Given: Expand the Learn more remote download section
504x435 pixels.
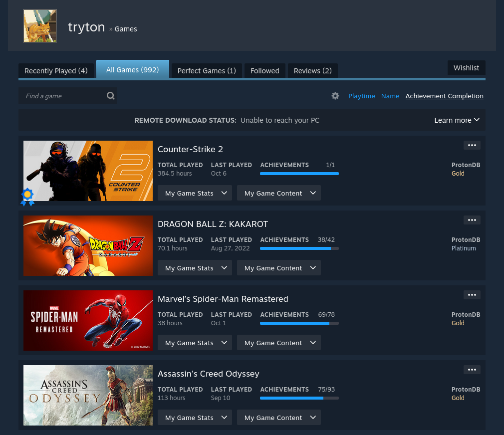Looking at the screenshot, I should [x=457, y=120].
